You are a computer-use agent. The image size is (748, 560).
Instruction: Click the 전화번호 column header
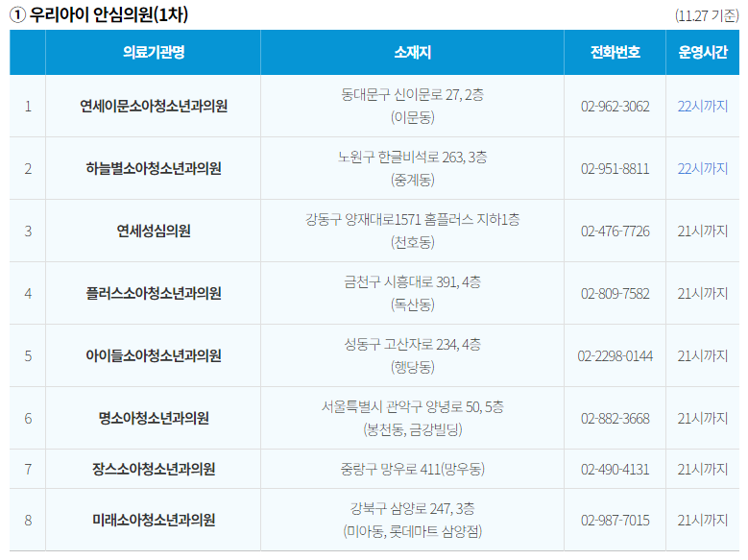click(615, 52)
